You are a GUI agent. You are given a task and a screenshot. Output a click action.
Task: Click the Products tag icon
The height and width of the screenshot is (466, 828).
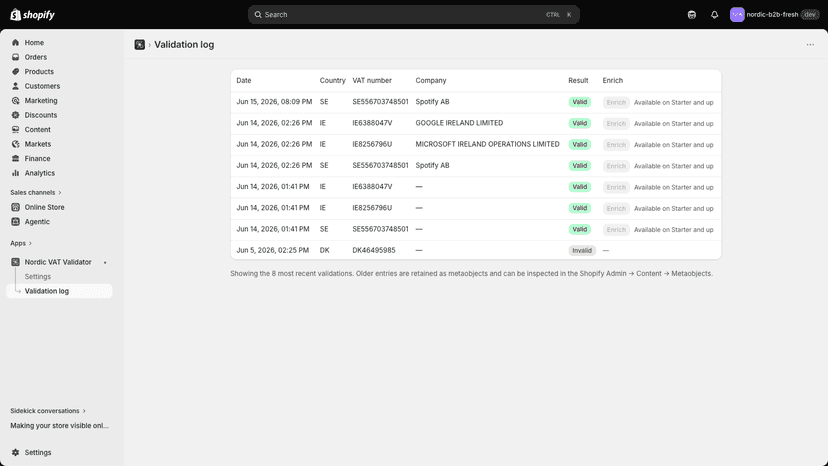pos(15,71)
